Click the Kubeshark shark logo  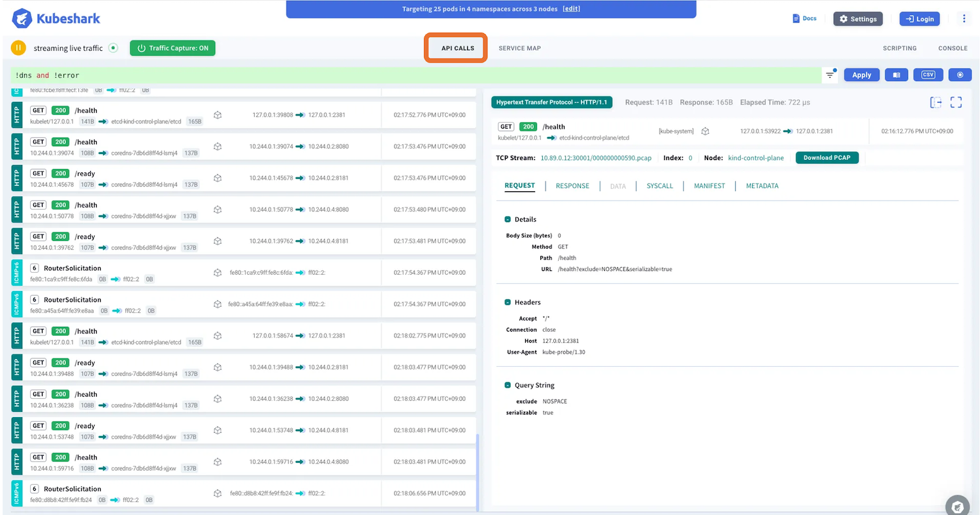22,18
